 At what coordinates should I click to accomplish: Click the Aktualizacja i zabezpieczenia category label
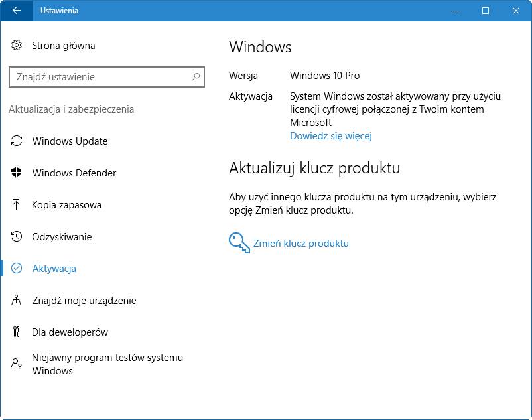pos(71,109)
